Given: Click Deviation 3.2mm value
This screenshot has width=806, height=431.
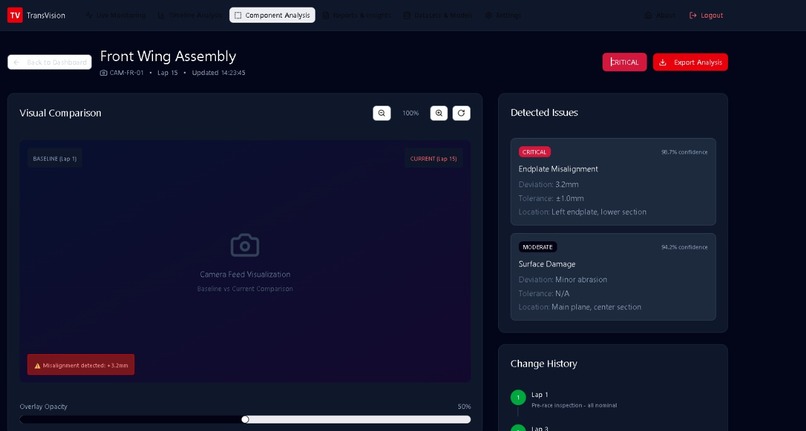Looking at the screenshot, I should click(566, 184).
